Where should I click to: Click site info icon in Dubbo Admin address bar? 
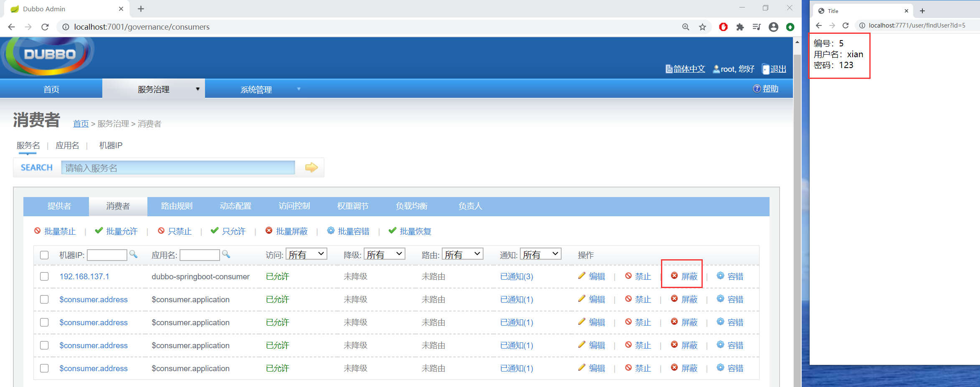pyautogui.click(x=66, y=27)
